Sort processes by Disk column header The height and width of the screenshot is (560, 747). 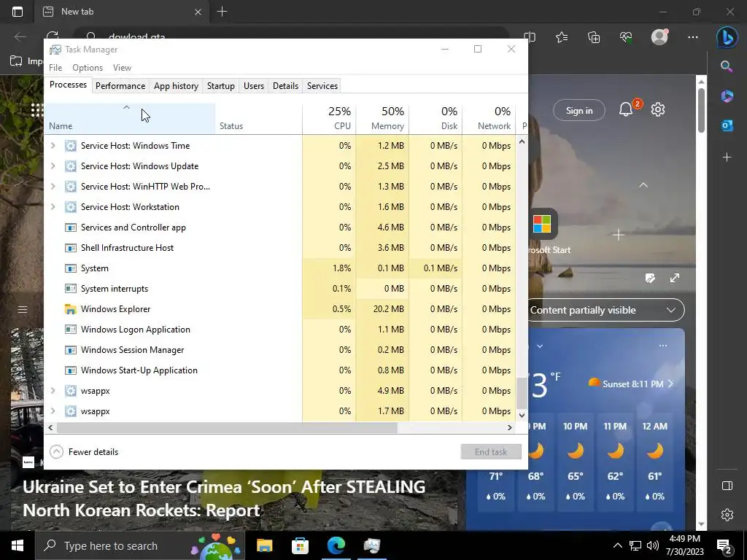coord(436,119)
